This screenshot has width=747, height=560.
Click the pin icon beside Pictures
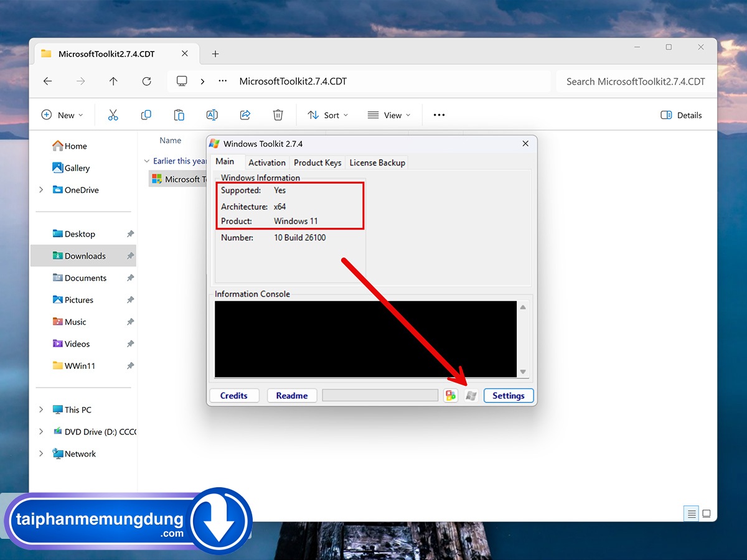(x=130, y=300)
